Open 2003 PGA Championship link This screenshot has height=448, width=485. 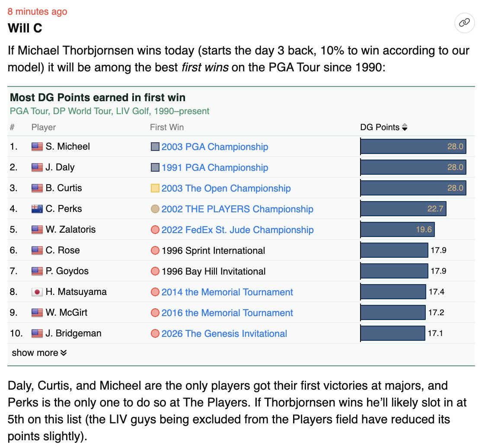coord(215,147)
